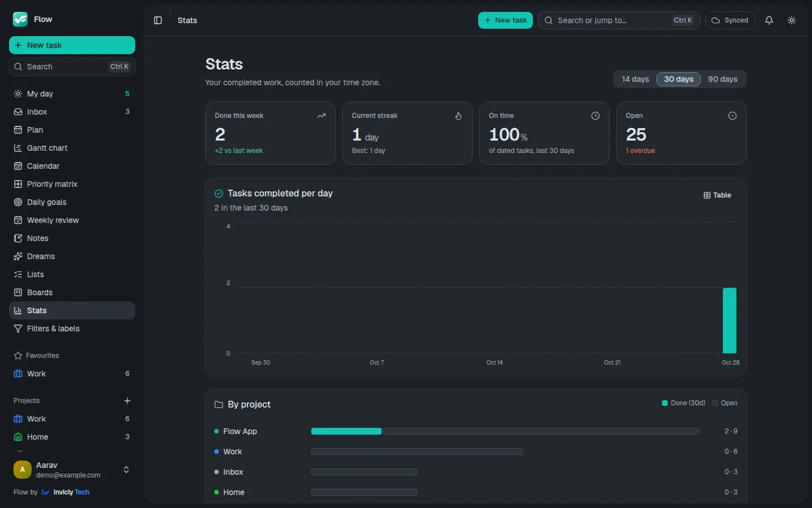Image resolution: width=812 pixels, height=508 pixels.
Task: Open Work under Projects
Action: pyautogui.click(x=72, y=419)
